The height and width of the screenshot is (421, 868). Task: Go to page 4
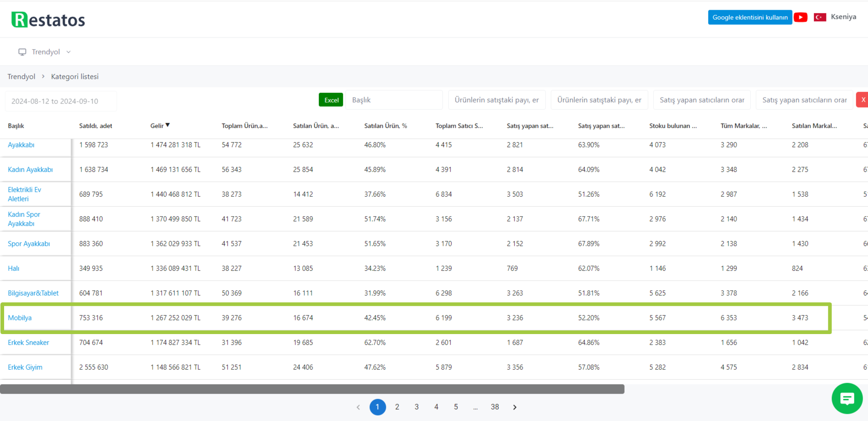click(437, 407)
